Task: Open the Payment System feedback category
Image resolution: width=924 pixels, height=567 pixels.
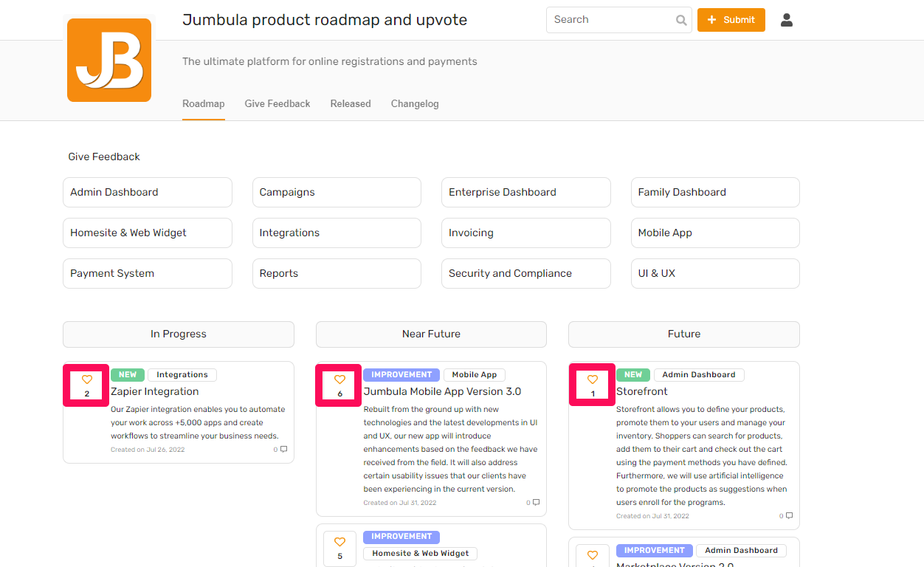Action: pyautogui.click(x=148, y=273)
